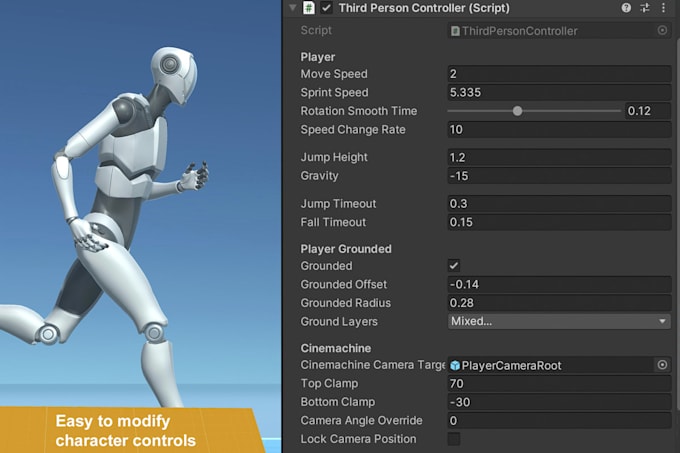The image size is (680, 453).
Task: Click the PlayerCameraRoot object cube icon
Action: pos(456,366)
